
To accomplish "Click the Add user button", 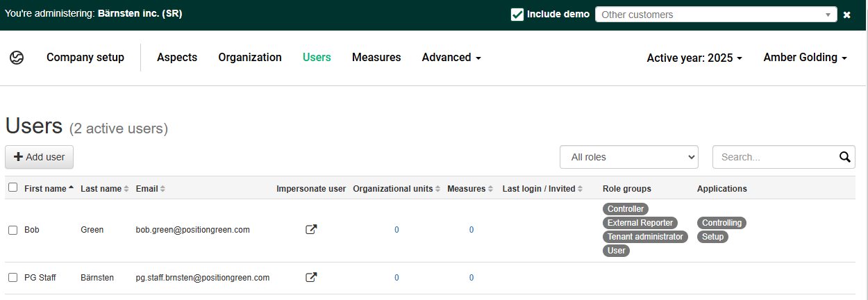I will pos(39,157).
